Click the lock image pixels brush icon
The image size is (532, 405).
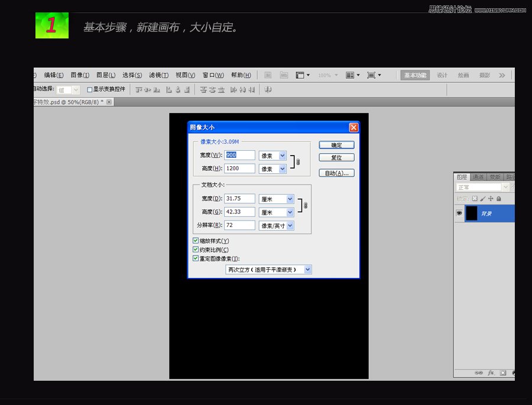tap(482, 199)
